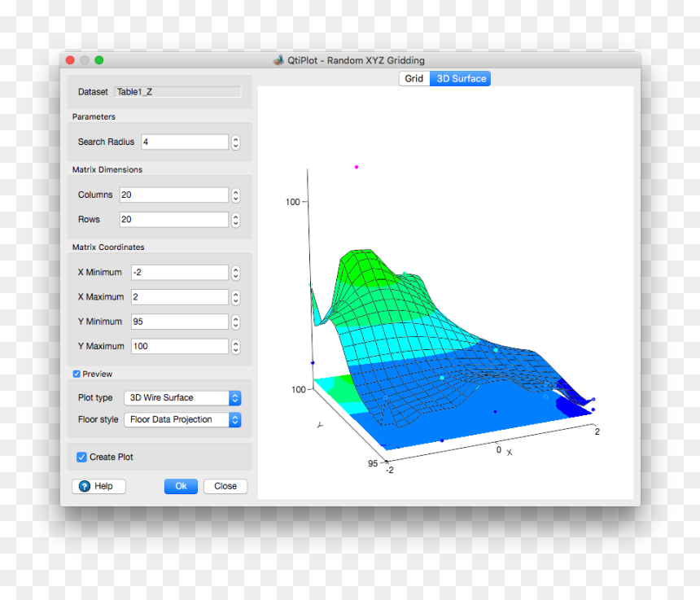Adjust the Columns stepper arrows
The width and height of the screenshot is (700, 600).
[x=236, y=195]
